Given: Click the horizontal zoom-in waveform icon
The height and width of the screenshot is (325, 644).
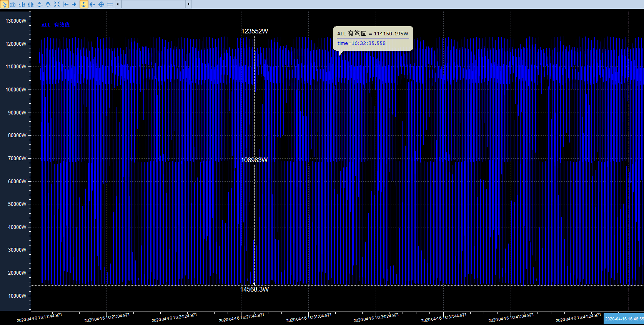Looking at the screenshot, I should coord(22,4).
